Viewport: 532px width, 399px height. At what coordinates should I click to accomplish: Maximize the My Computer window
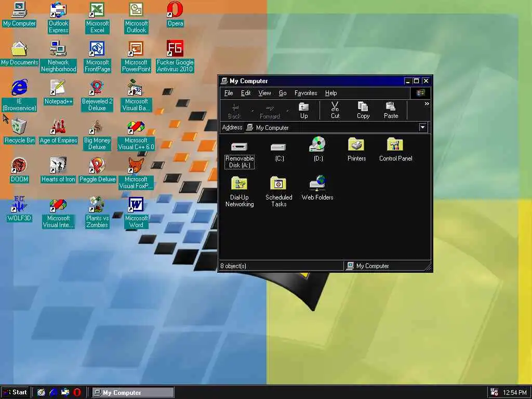coord(416,81)
